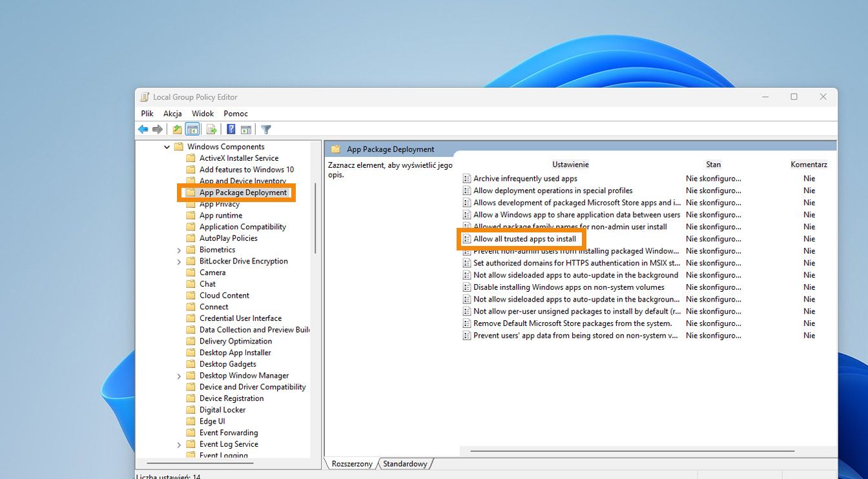
Task: Click the folder icon beside ActiveX Installer Service
Action: click(191, 158)
